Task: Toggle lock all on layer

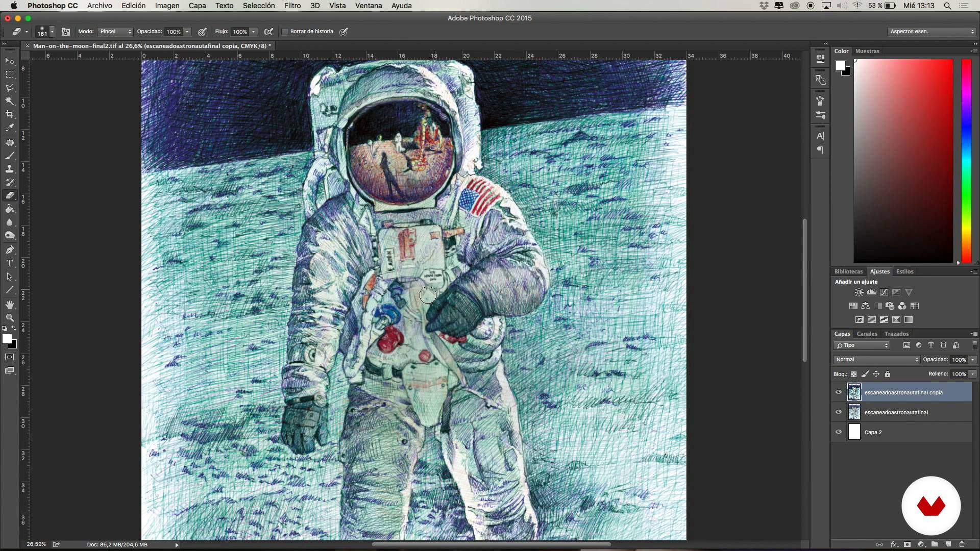Action: (x=888, y=374)
